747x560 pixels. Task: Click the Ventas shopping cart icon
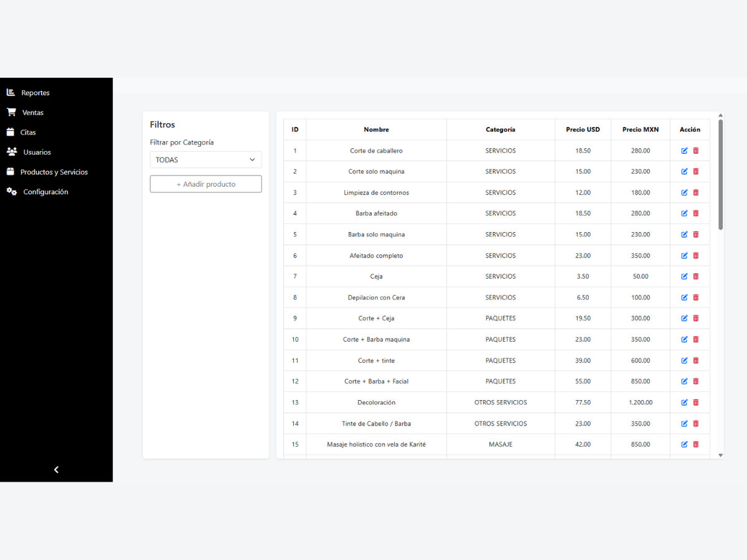11,113
